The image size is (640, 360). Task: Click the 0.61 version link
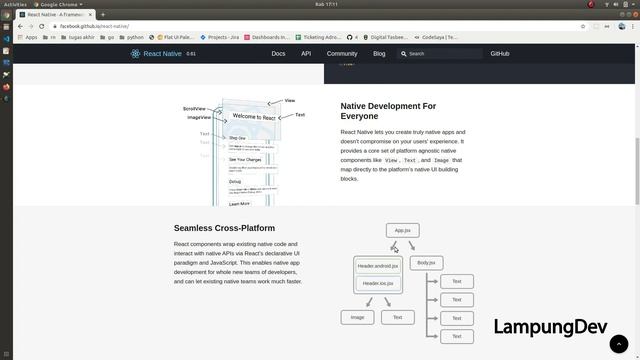pyautogui.click(x=191, y=54)
